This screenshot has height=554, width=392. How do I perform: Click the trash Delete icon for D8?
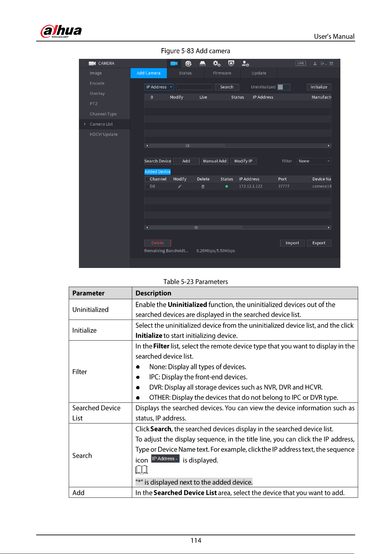203,186
